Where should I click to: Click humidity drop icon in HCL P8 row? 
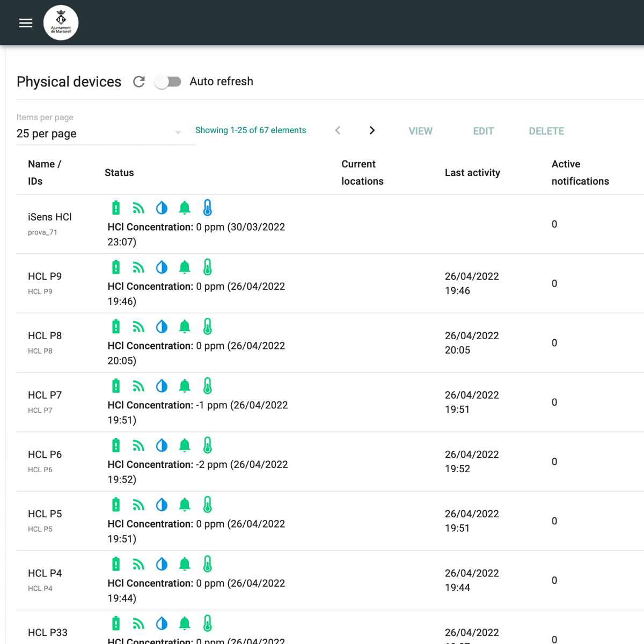162,327
